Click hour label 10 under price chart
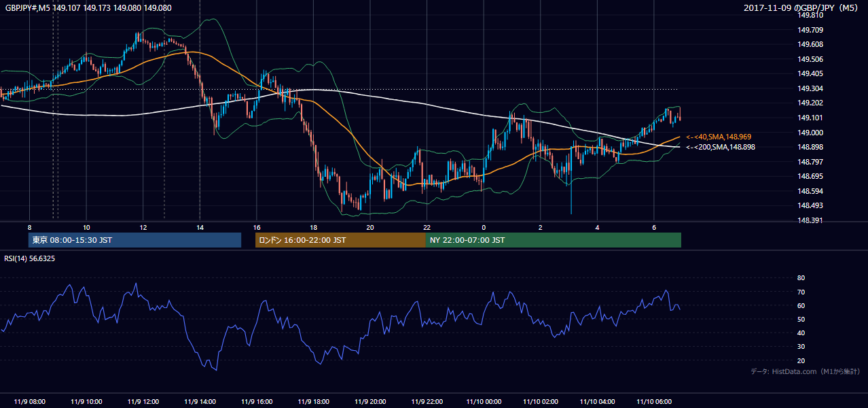The width and height of the screenshot is (868, 408). tap(86, 227)
